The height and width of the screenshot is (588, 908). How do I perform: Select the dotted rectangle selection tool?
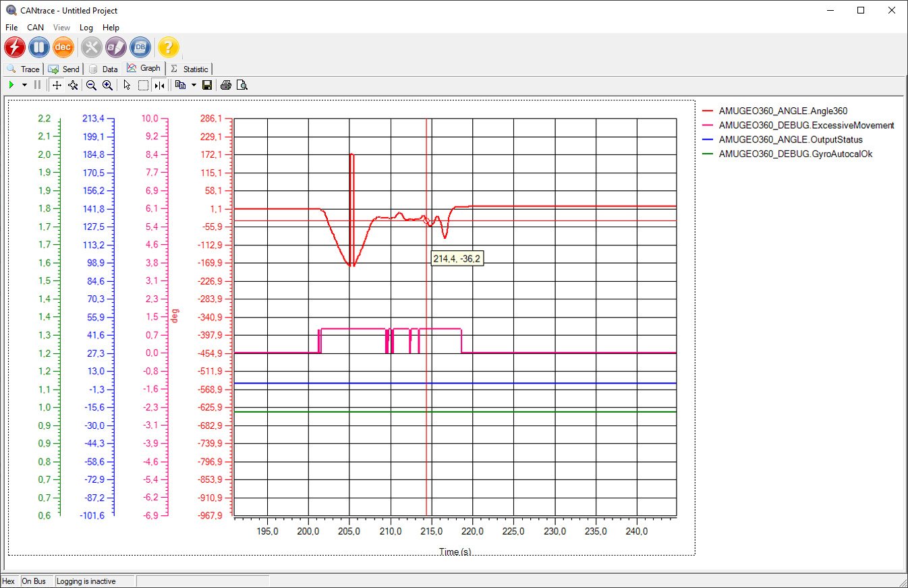(x=143, y=85)
